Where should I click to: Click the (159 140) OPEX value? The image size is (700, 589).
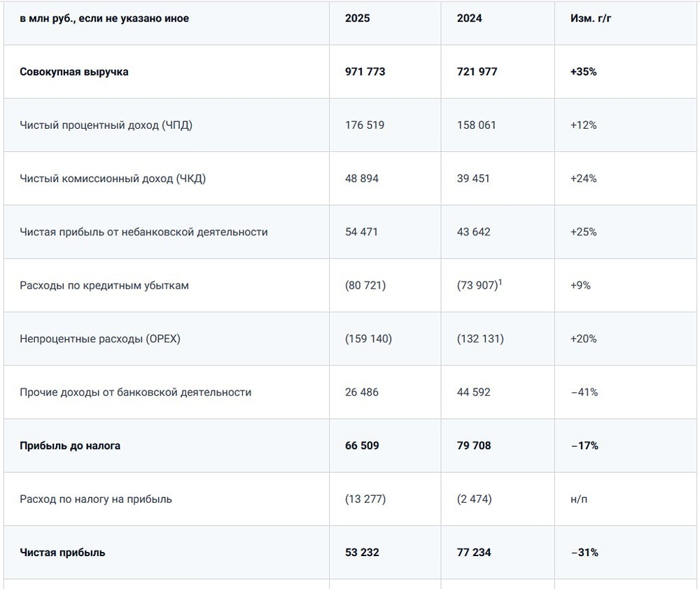[368, 339]
